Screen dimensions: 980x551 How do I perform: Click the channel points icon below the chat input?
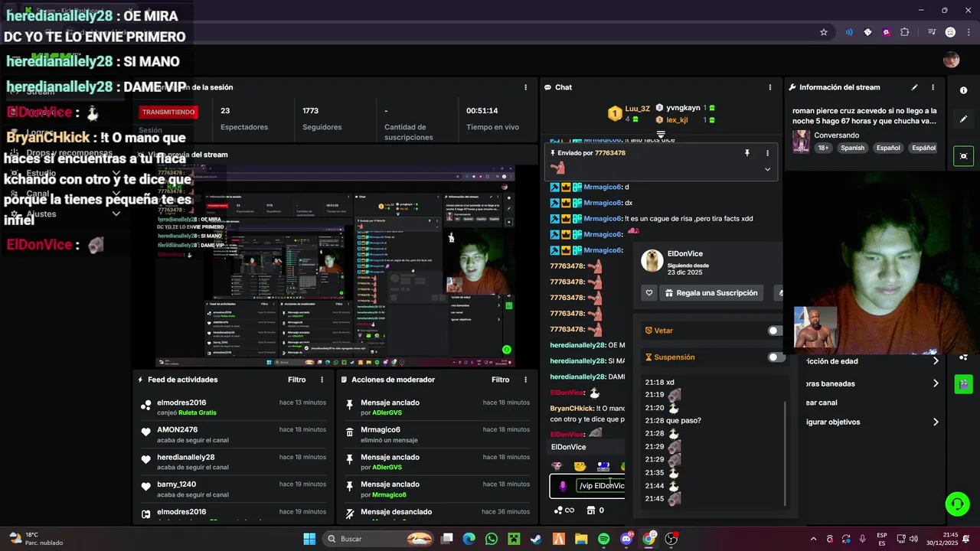(x=563, y=510)
